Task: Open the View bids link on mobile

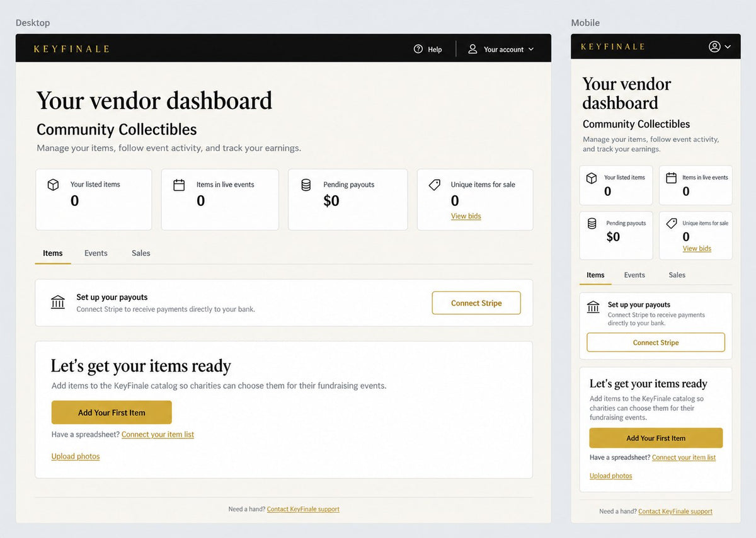Action: [x=697, y=249]
